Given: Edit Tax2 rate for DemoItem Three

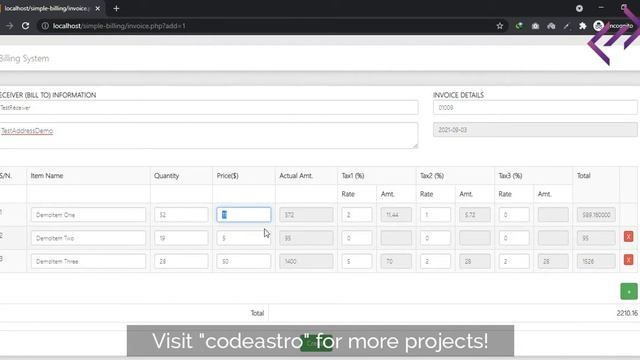Looking at the screenshot, I should pos(435,261).
